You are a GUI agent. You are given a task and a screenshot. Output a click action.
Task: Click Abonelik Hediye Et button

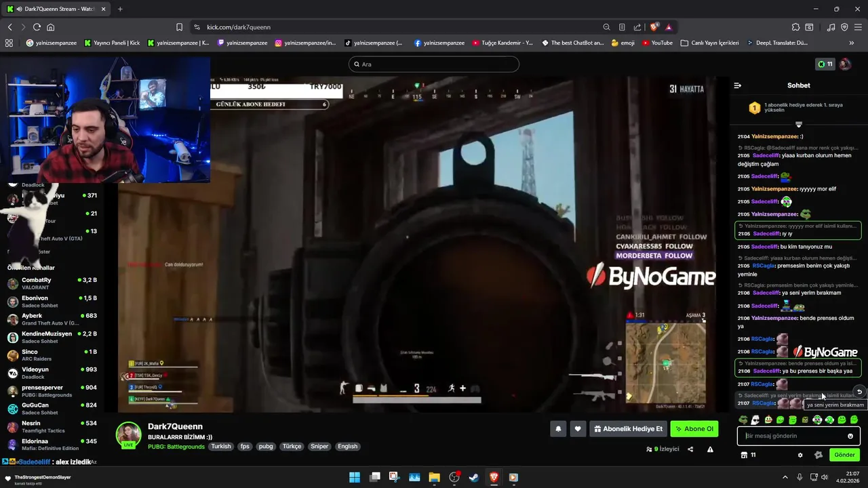(628, 428)
